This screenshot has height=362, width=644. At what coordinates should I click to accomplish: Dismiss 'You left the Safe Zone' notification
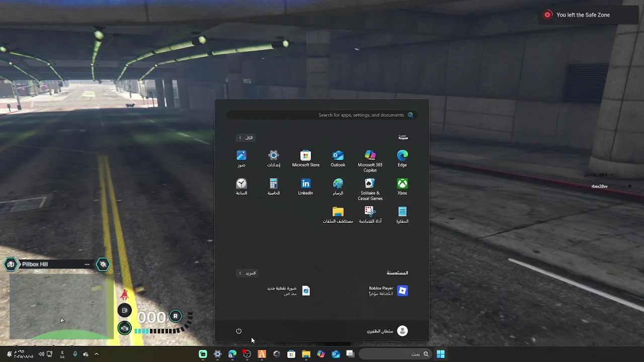click(x=548, y=15)
